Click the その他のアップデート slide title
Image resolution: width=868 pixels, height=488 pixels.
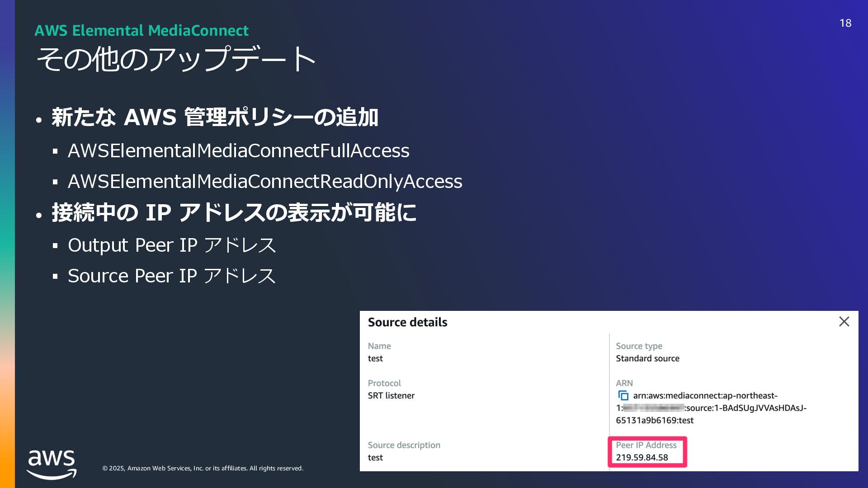[x=175, y=59]
